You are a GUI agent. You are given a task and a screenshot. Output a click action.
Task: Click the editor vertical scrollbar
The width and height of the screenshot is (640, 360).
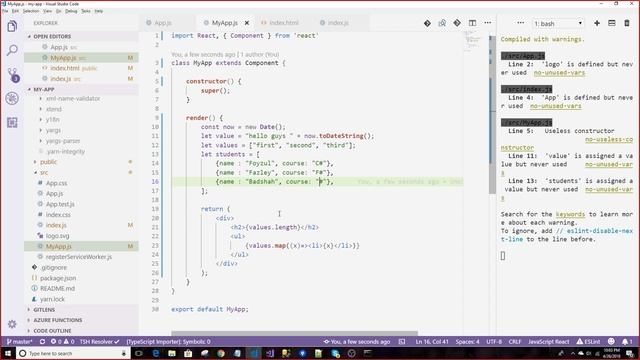coord(492,114)
